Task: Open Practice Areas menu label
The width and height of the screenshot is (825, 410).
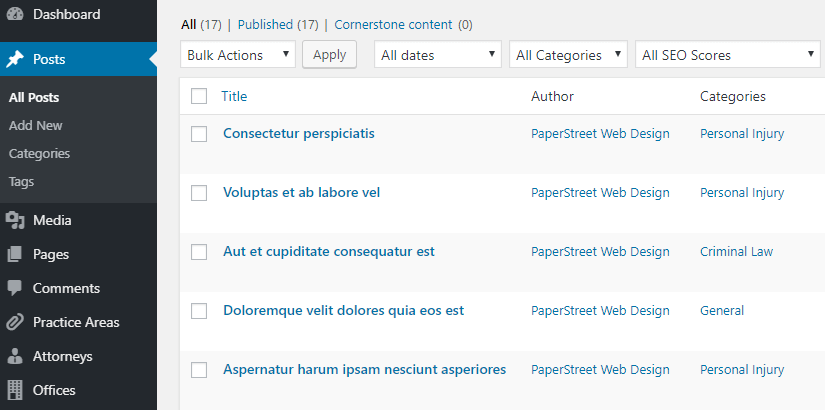Action: tap(76, 322)
